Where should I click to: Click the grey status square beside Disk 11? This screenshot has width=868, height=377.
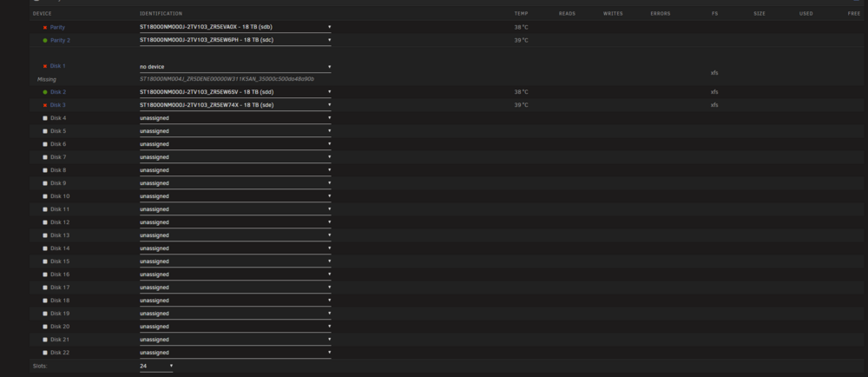coord(45,209)
